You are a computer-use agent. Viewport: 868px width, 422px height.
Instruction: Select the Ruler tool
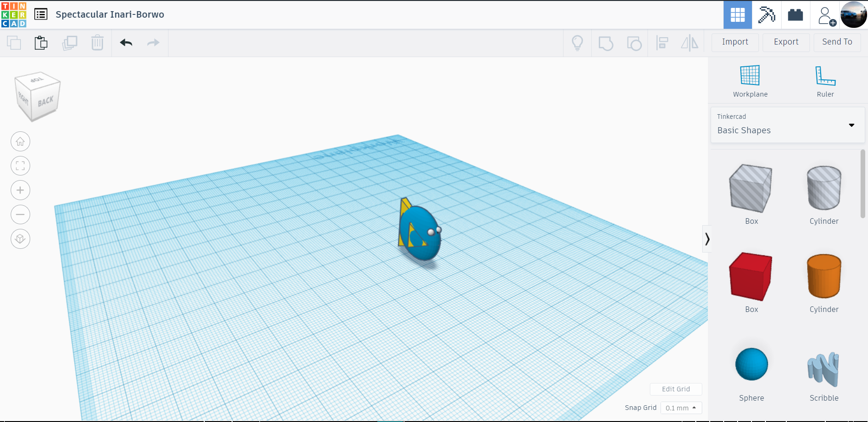[x=825, y=81]
